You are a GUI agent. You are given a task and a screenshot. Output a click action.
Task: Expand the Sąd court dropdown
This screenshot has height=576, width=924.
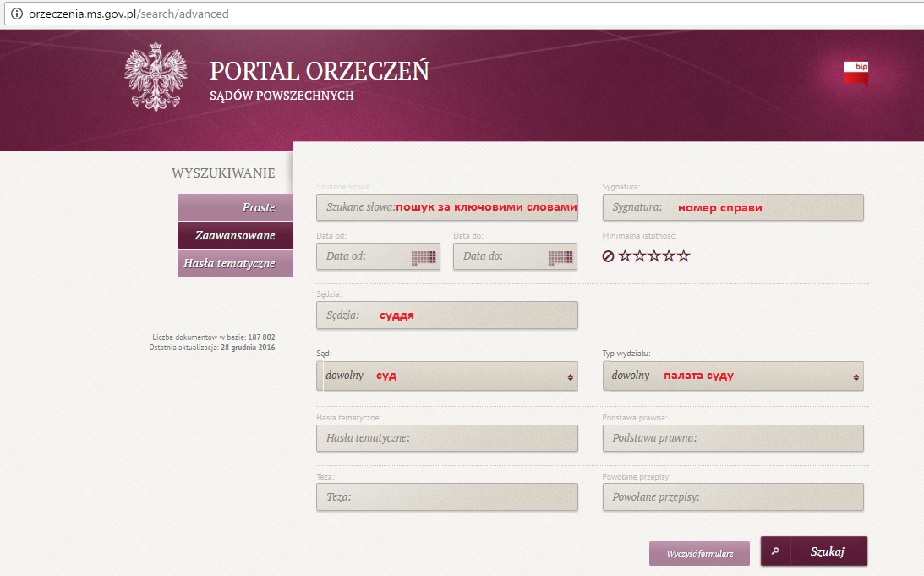447,376
